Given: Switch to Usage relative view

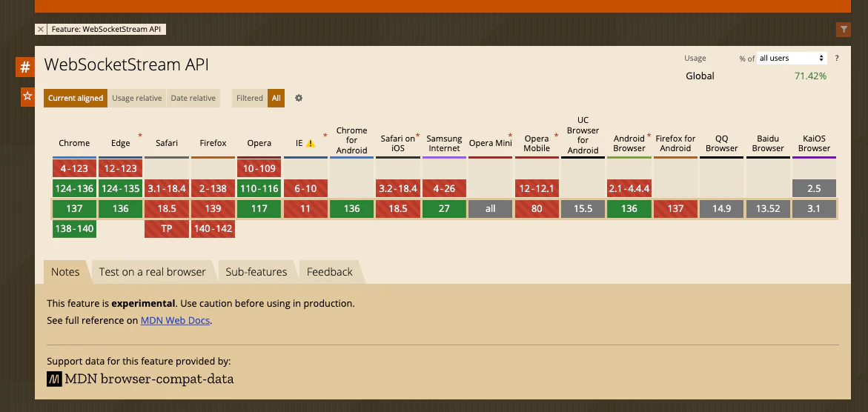Looking at the screenshot, I should (x=136, y=98).
